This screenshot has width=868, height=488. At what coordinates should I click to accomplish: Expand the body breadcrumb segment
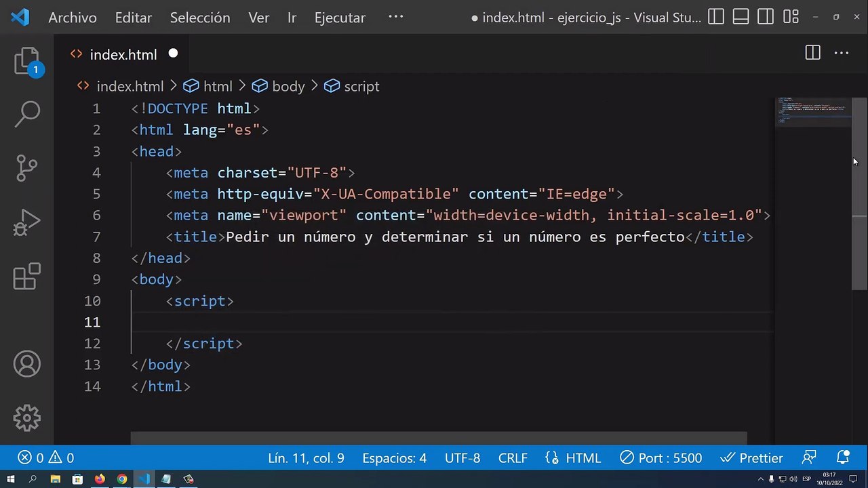point(279,86)
